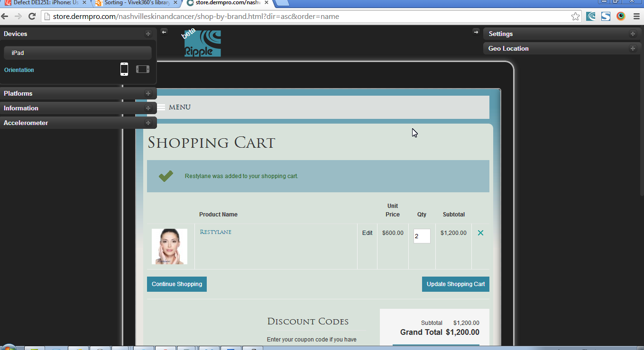Click the Devices panel move handle
The height and width of the screenshot is (350, 644).
coord(148,34)
